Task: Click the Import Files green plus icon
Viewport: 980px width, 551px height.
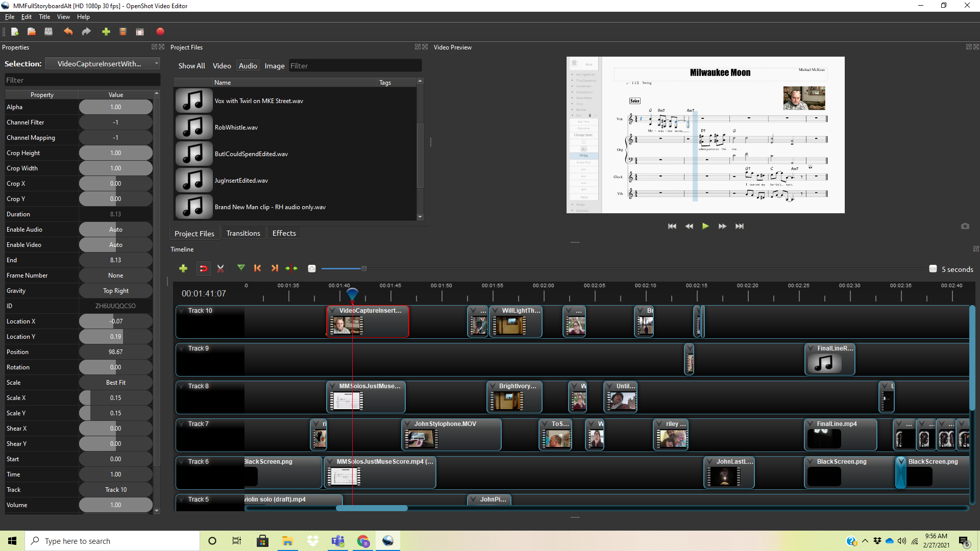Action: point(106,32)
